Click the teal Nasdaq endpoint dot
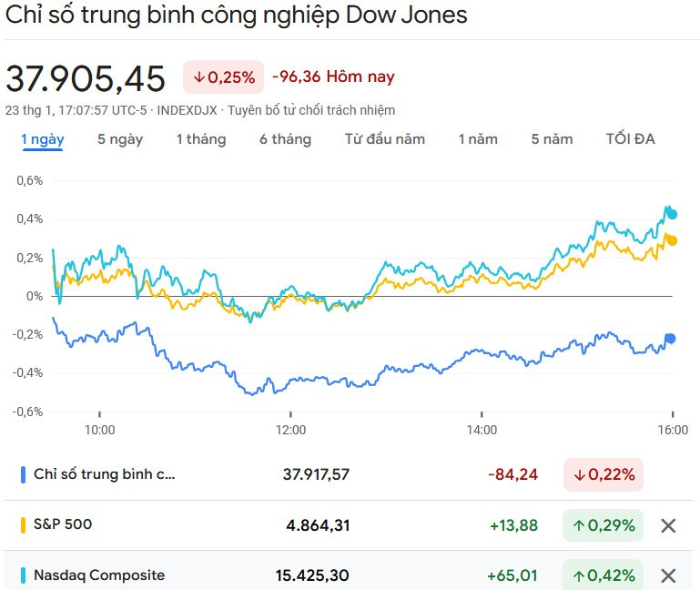Screen dimensions: 700x590 click(x=672, y=215)
